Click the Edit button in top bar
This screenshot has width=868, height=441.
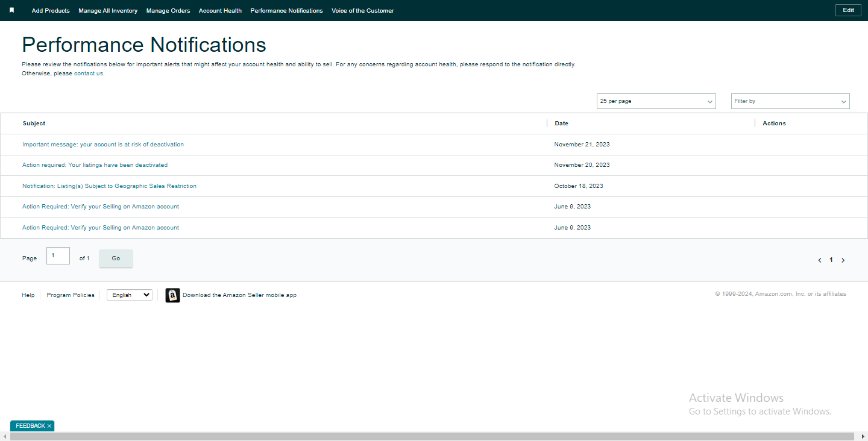coord(848,10)
